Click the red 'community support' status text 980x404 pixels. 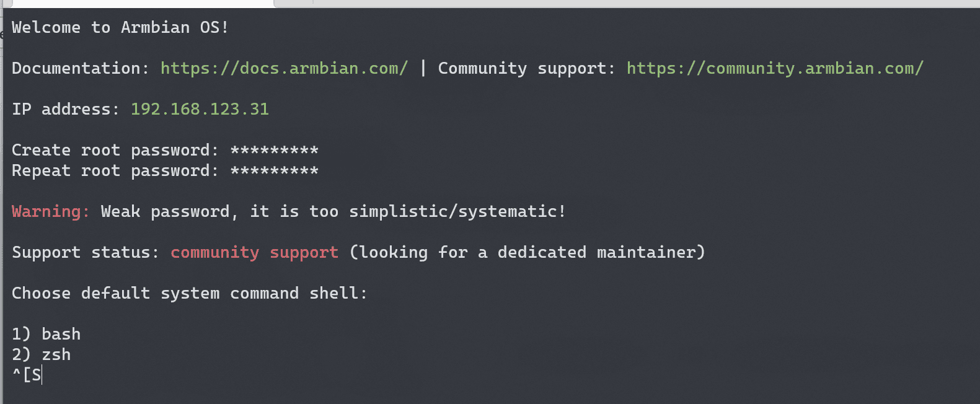254,252
